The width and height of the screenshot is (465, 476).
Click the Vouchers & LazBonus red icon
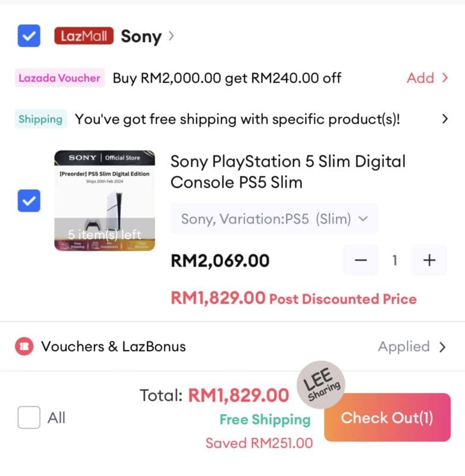24,346
